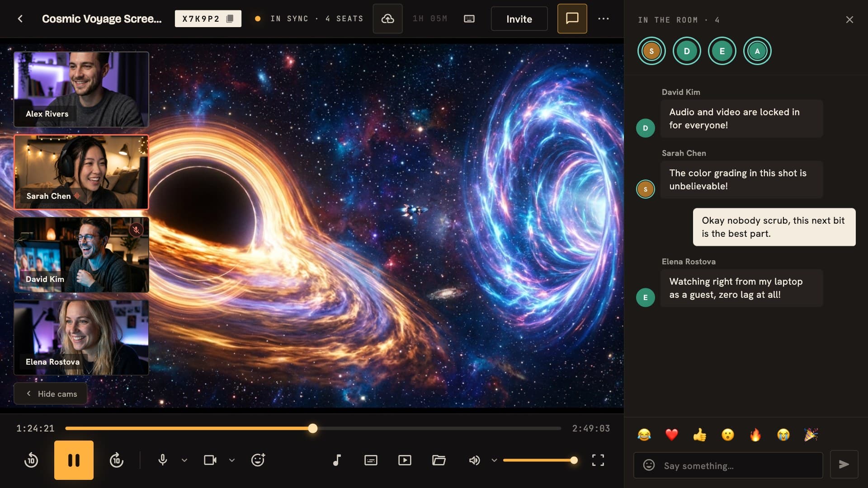Skip forward 10 seconds
The image size is (868, 488).
tap(116, 460)
